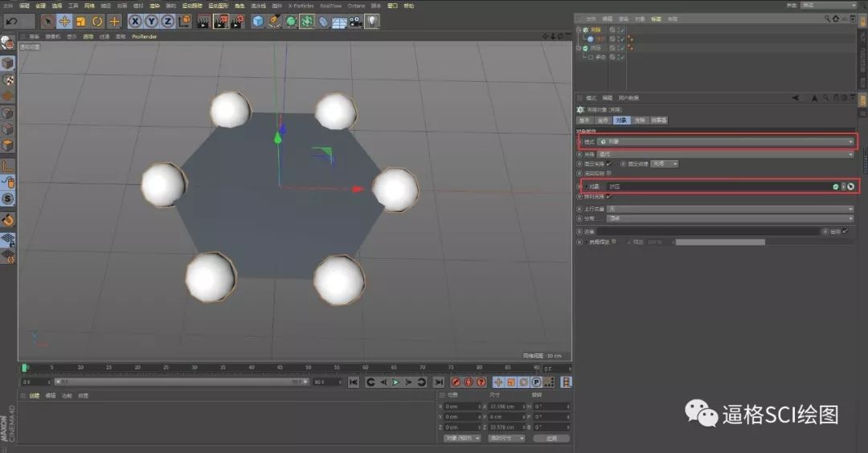The image size is (868, 453).
Task: Click the Undo arrow icon
Action: point(12,22)
